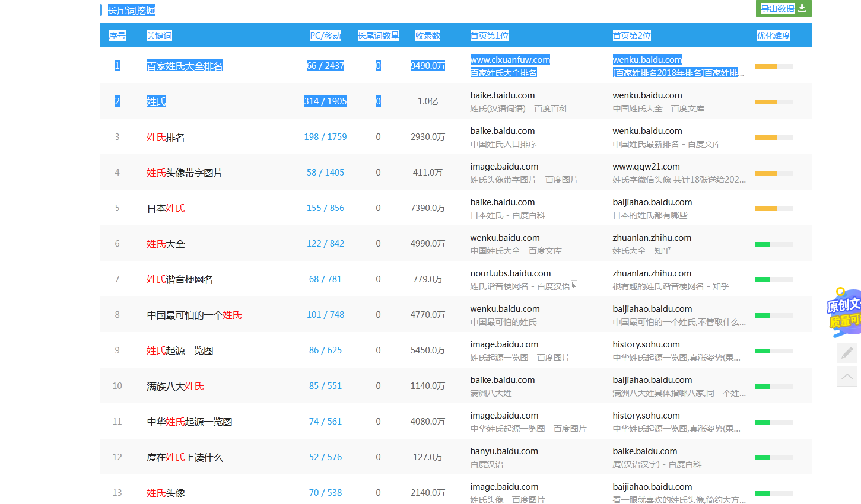This screenshot has height=504, width=861.
Task: Click the 155 / 856 index value
Action: [325, 208]
